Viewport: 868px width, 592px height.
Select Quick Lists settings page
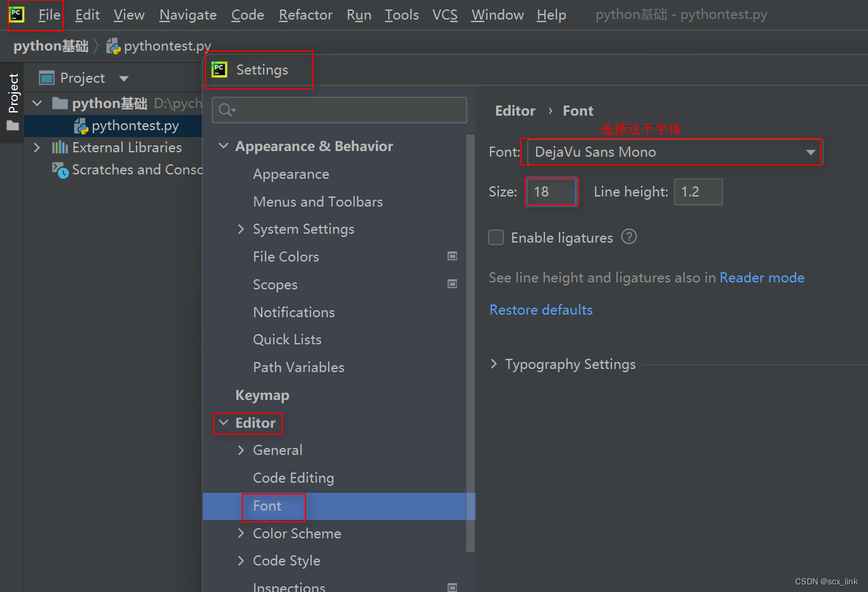coord(287,339)
